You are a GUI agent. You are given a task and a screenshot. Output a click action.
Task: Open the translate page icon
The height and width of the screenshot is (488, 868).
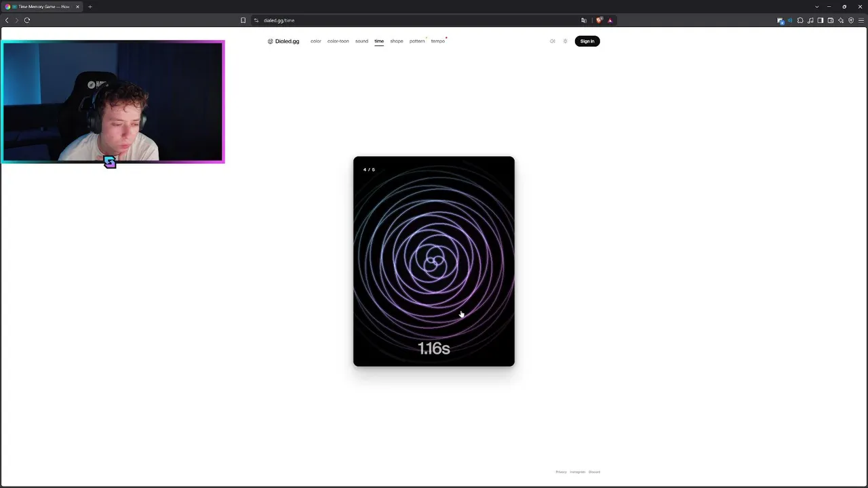point(584,20)
